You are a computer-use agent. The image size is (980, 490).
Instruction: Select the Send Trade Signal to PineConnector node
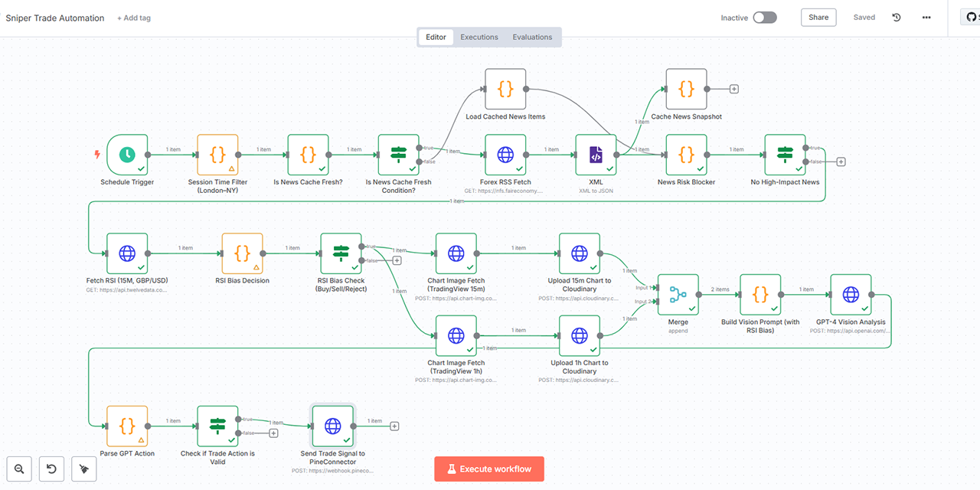tap(332, 426)
